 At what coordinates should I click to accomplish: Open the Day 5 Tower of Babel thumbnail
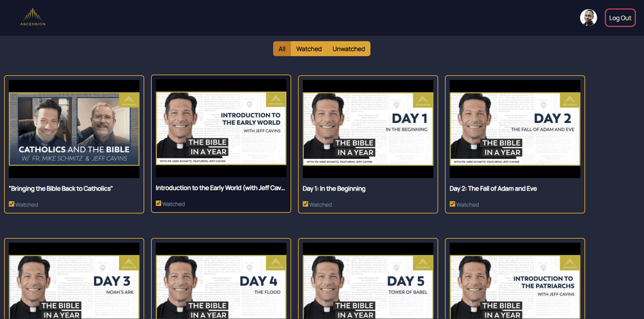tap(368, 285)
